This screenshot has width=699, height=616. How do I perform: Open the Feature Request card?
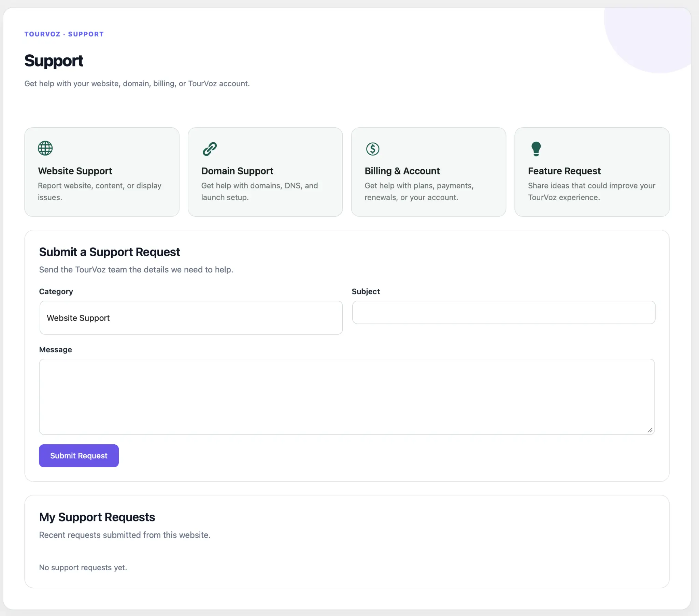click(591, 172)
